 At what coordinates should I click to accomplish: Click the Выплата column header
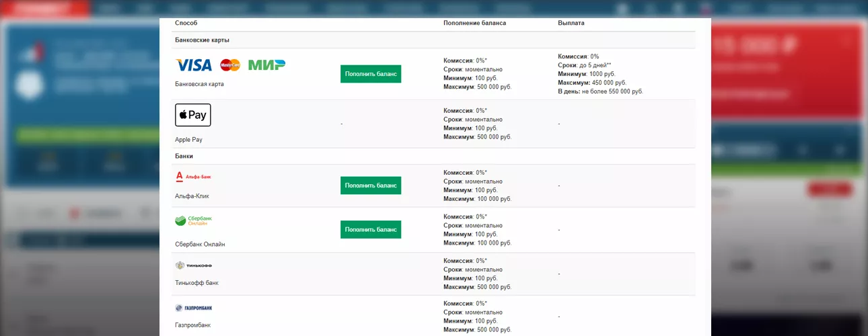[571, 23]
